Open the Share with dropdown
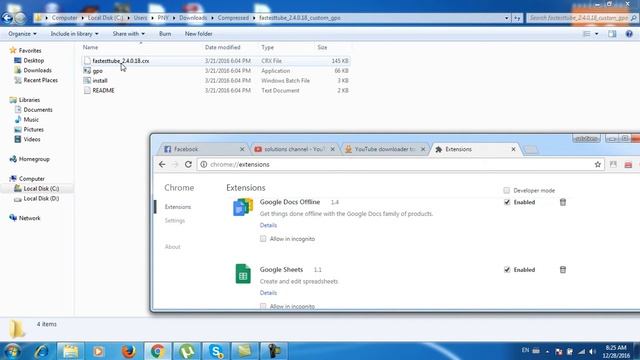Image resolution: width=640 pixels, height=360 pixels. [129, 34]
